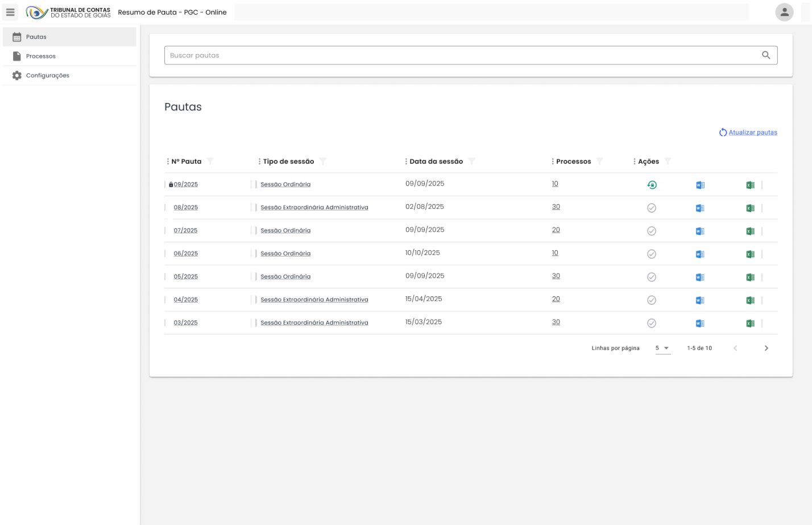The width and height of the screenshot is (812, 525).
Task: Export pauta 08/2025 to Excel
Action: (x=750, y=208)
